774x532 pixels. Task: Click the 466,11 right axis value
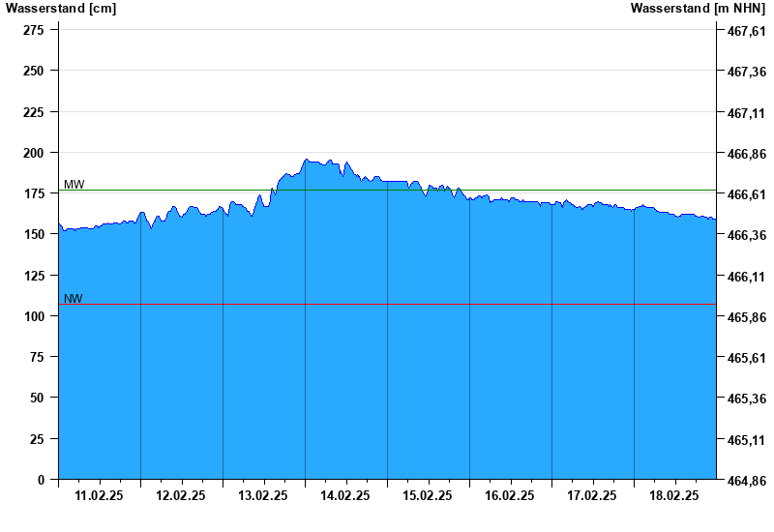pos(747,277)
